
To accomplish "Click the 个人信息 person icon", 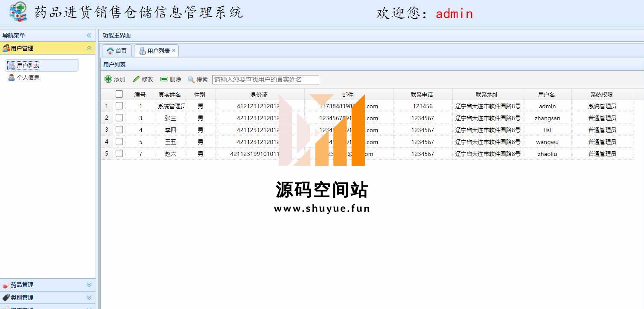I will pos(12,78).
